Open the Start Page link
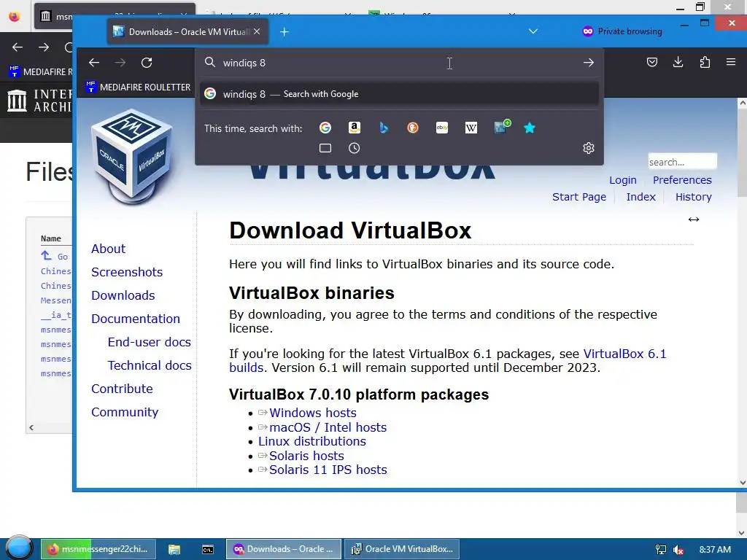Viewport: 747px width, 560px height. coord(579,197)
